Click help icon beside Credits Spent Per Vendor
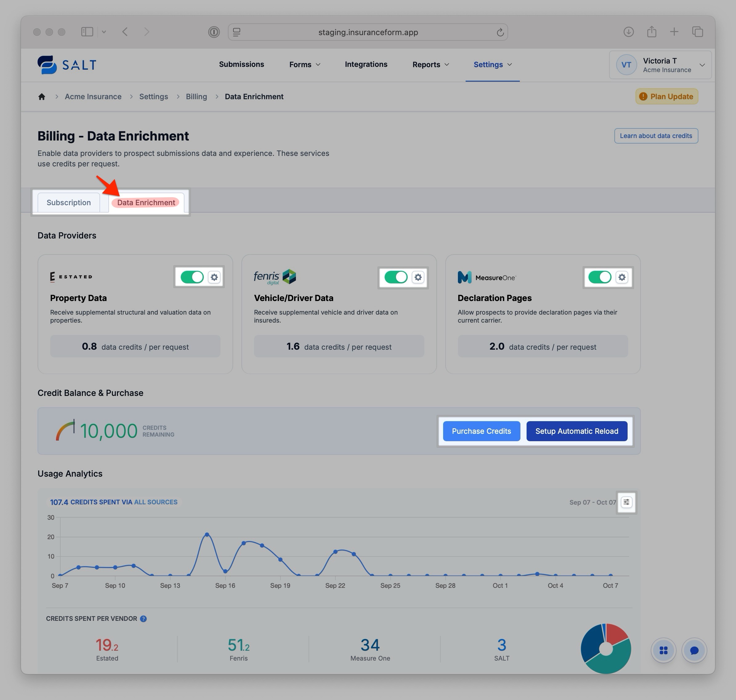This screenshot has height=700, width=736. click(143, 619)
